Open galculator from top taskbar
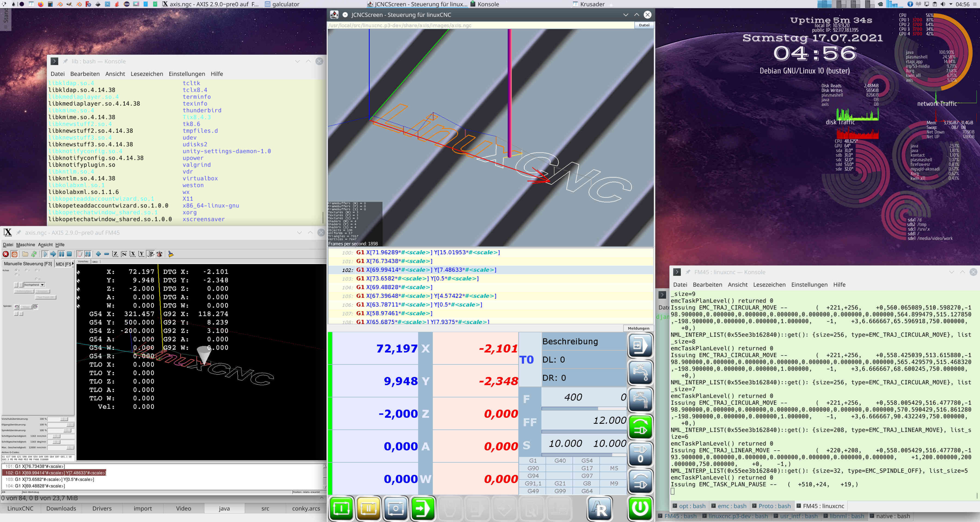Viewport: 980px width, 522px height. (282, 4)
